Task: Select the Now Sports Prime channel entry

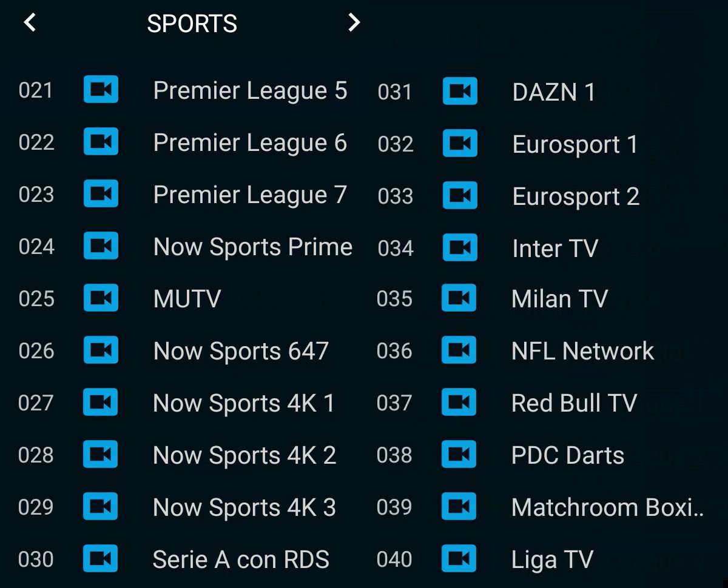Action: [x=253, y=246]
